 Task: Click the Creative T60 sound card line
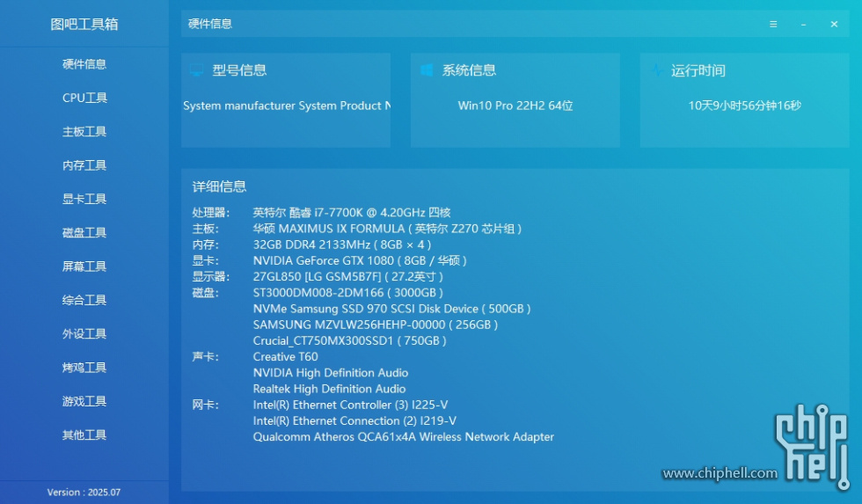285,357
